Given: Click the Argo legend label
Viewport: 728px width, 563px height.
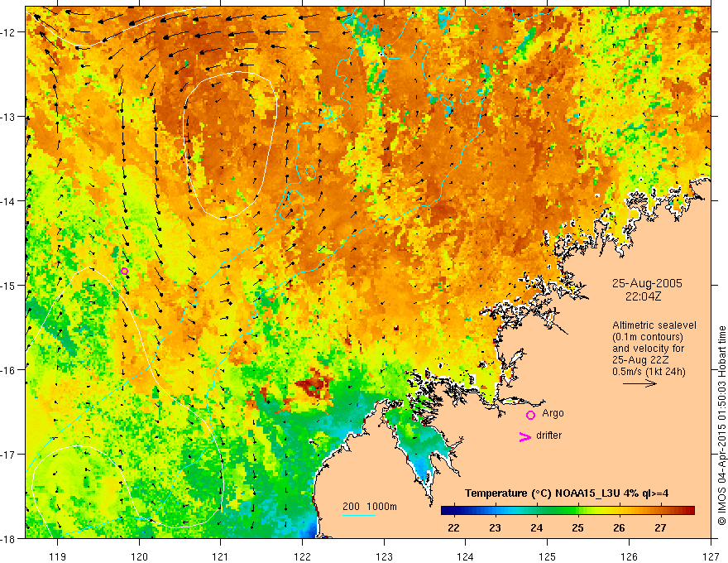Looking at the screenshot, I should click(553, 413).
